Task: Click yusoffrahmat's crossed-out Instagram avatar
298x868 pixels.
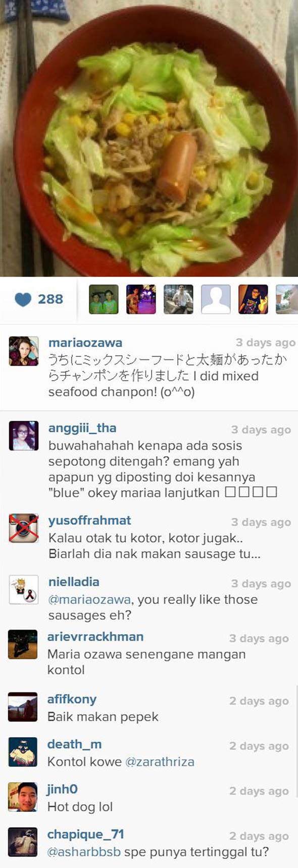Action: point(24,528)
